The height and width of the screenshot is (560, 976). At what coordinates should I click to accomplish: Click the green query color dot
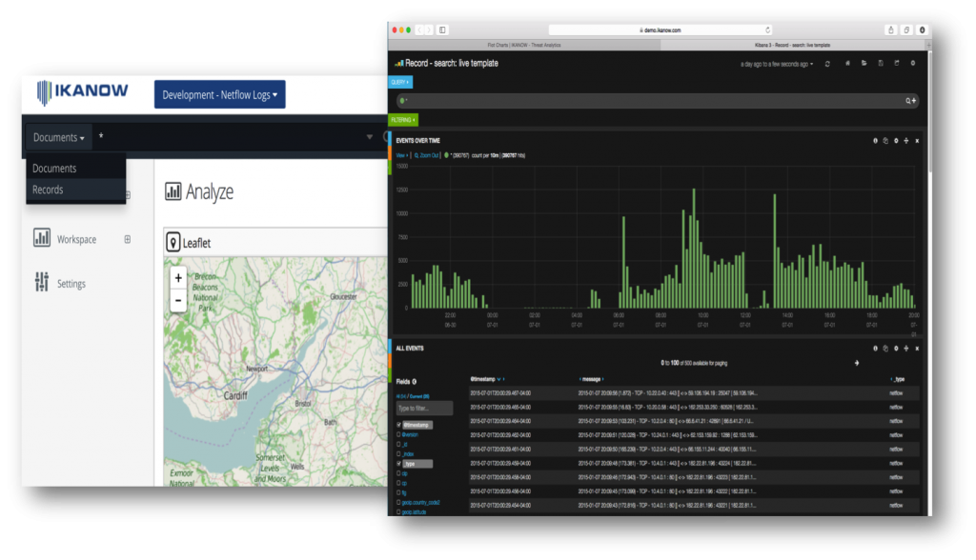(x=402, y=100)
